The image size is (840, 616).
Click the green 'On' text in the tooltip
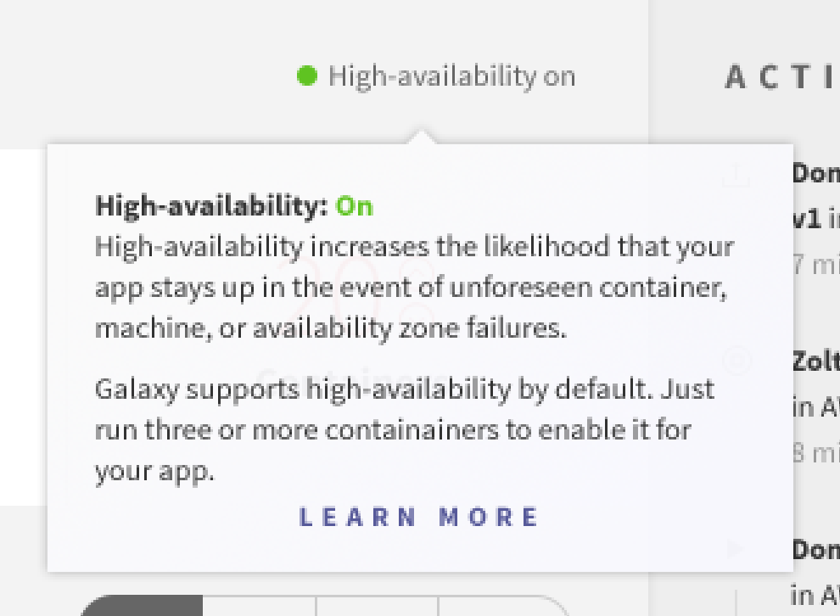[354, 206]
